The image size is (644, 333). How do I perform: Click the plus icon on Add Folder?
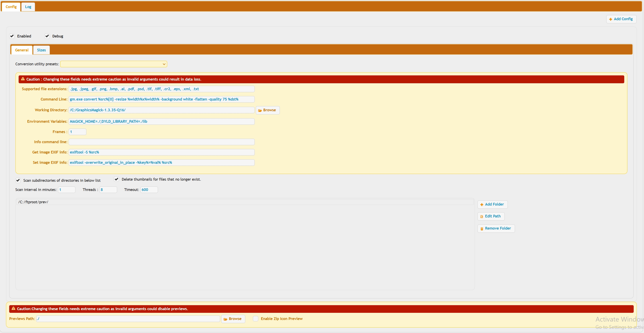(x=482, y=205)
